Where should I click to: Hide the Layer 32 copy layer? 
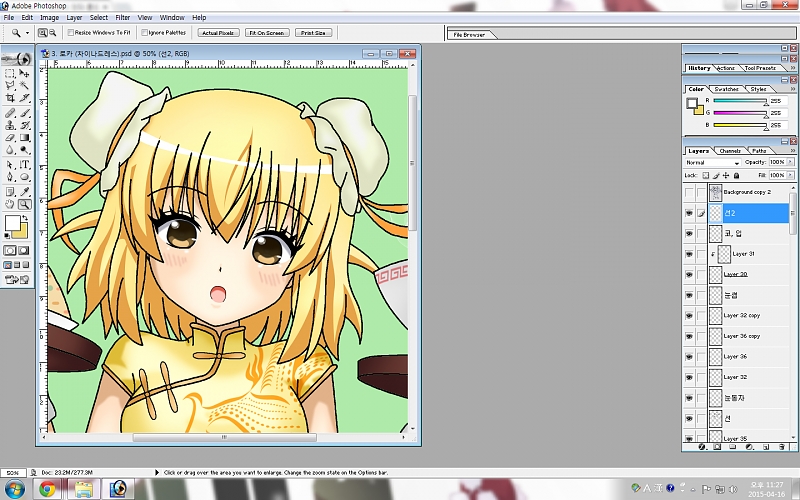click(x=689, y=315)
